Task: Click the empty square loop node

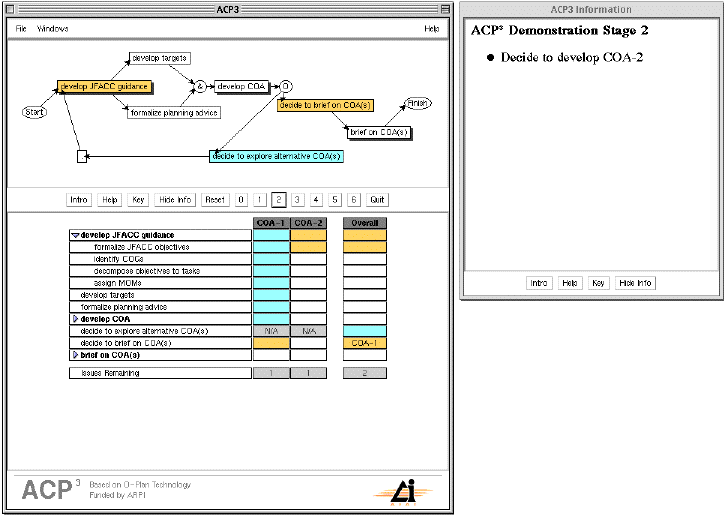Action: click(x=84, y=156)
